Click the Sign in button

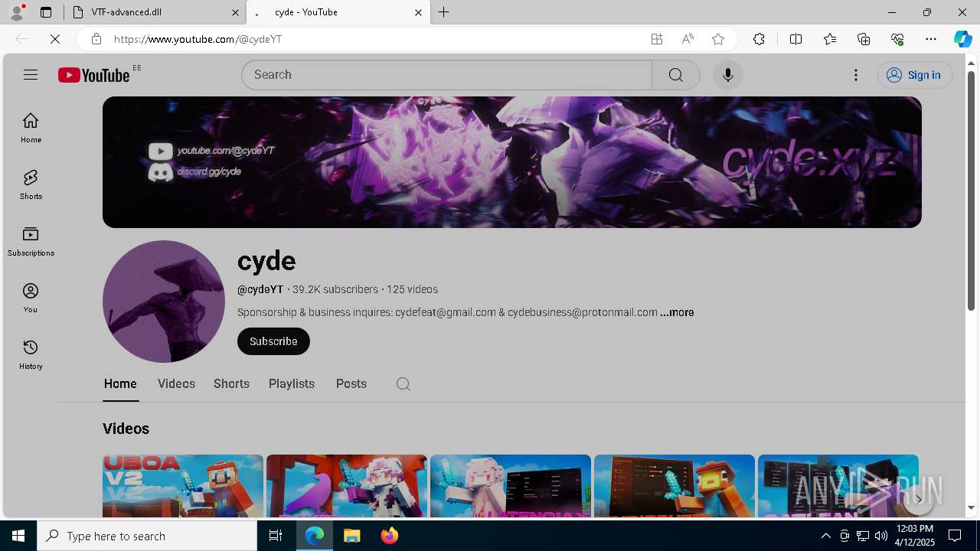click(915, 75)
